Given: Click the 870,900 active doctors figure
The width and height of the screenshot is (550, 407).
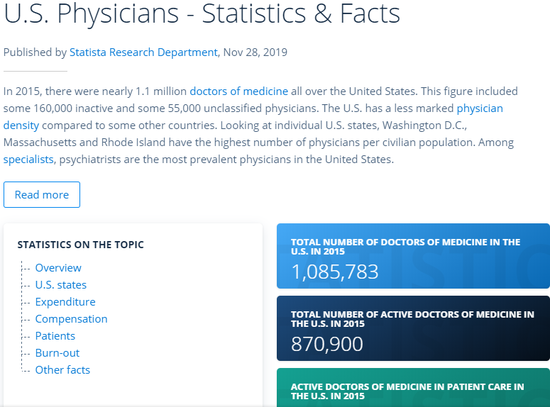Looking at the screenshot, I should (327, 344).
